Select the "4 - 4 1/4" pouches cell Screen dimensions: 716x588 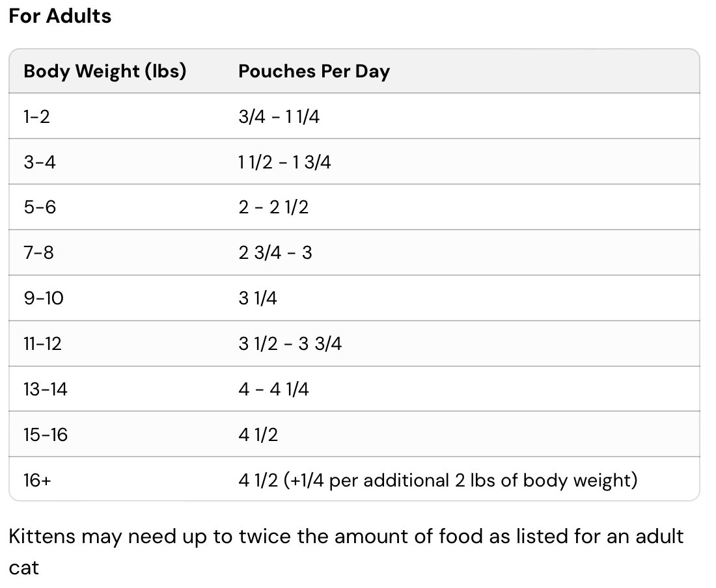coord(273,389)
